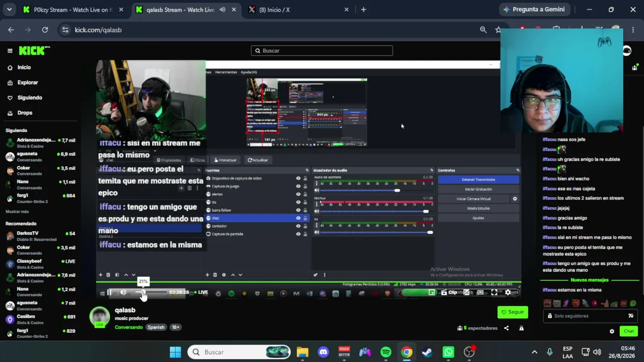This screenshot has width=644, height=362.
Task: Expand the Mostrar más followed channels
Action: point(17,212)
